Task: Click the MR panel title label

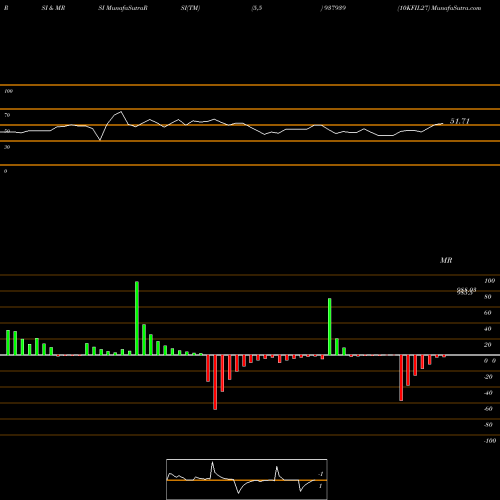Action: (446, 260)
